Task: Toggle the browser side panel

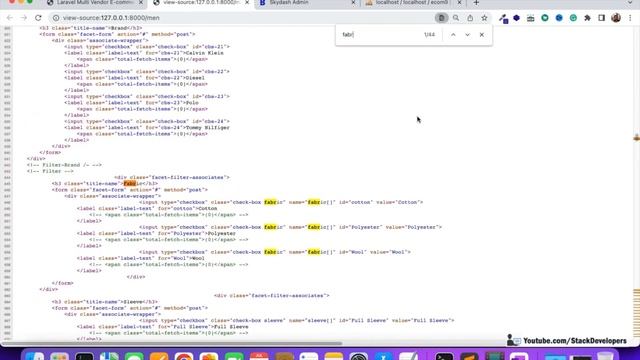Action: coord(602,18)
